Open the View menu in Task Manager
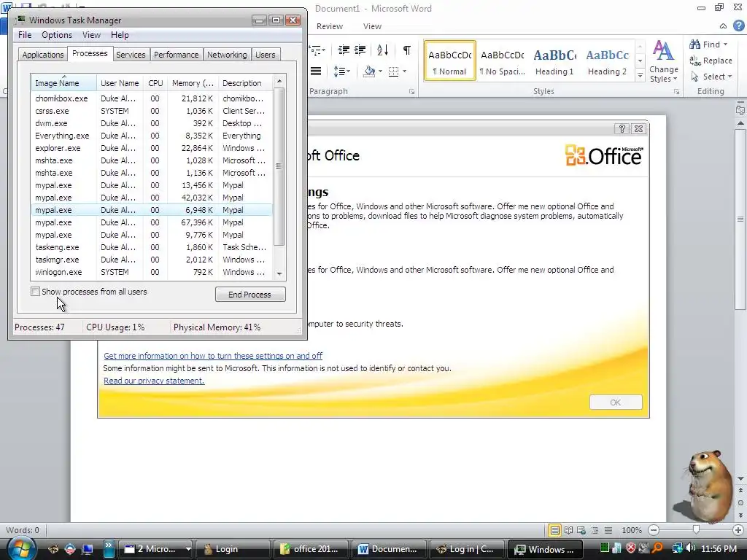The height and width of the screenshot is (560, 747). pos(91,35)
